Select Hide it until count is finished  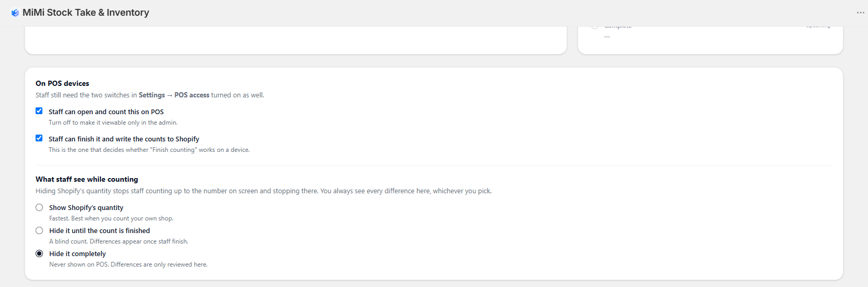pyautogui.click(x=39, y=230)
